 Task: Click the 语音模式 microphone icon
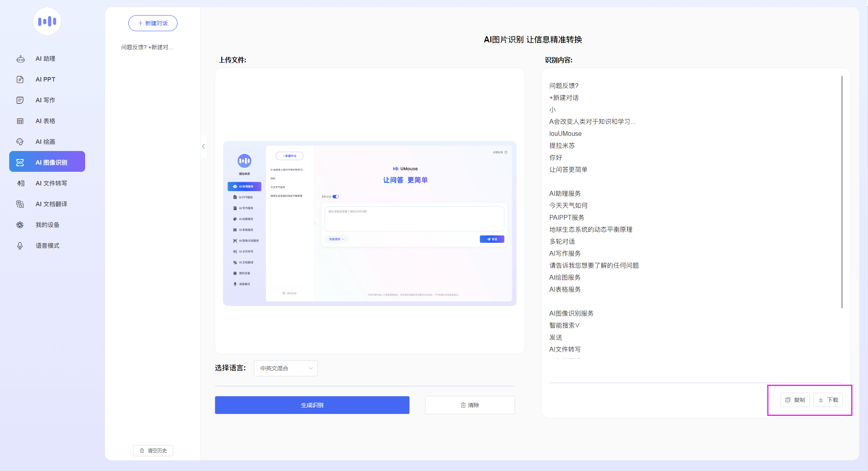20,246
